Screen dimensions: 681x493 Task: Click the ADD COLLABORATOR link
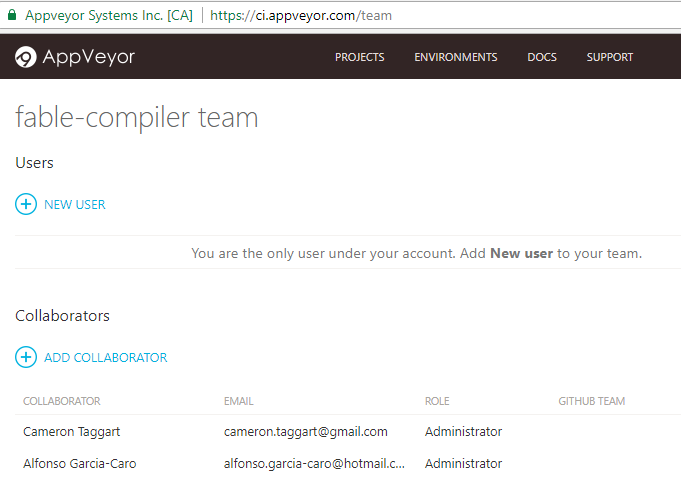[106, 357]
